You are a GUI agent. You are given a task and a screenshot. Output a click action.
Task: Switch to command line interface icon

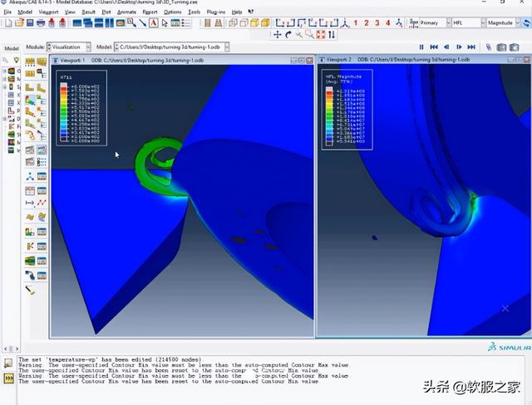click(8, 378)
